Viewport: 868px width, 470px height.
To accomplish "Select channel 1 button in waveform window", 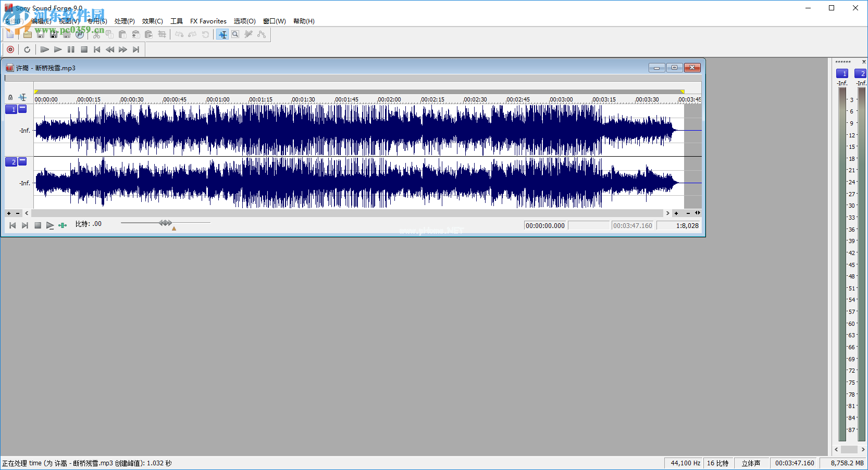I will tap(11, 109).
